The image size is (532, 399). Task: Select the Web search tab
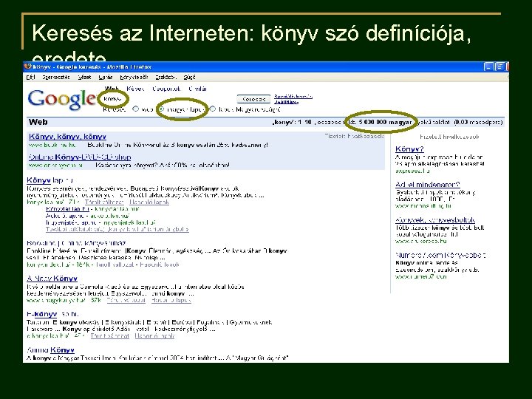pos(112,89)
